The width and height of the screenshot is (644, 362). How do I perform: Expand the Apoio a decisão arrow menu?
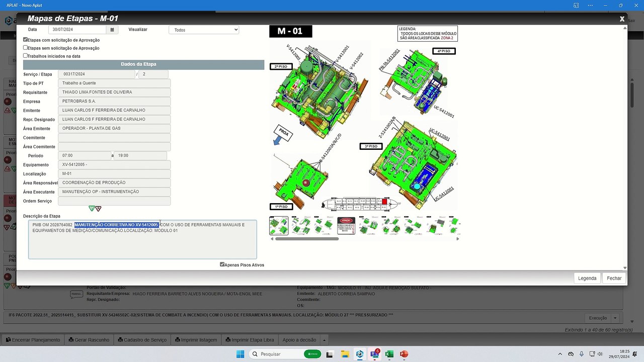pos(325,340)
